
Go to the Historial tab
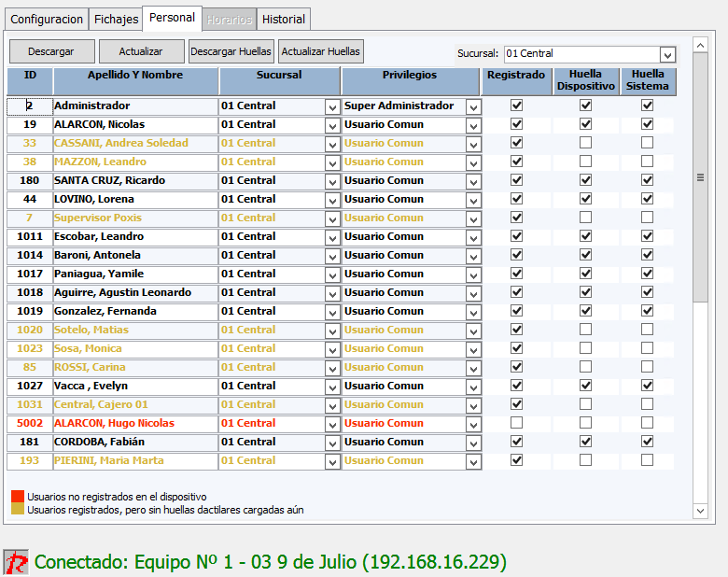[x=283, y=19]
